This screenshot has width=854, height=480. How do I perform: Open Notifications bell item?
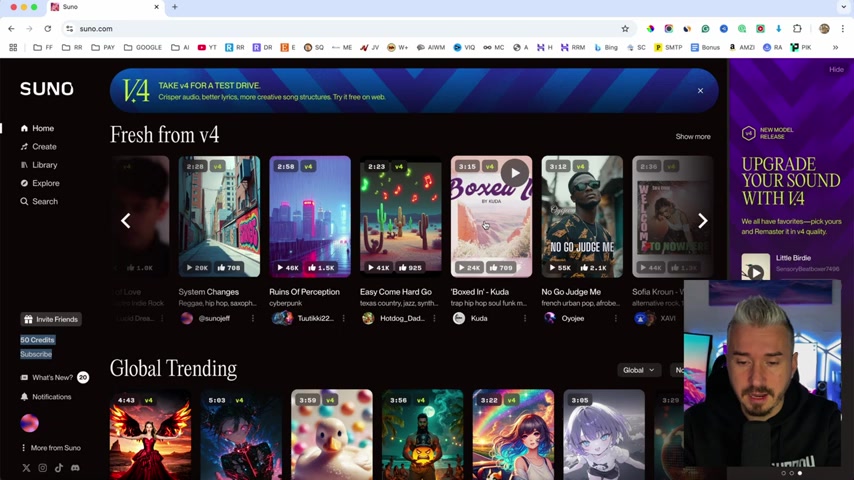[46, 397]
